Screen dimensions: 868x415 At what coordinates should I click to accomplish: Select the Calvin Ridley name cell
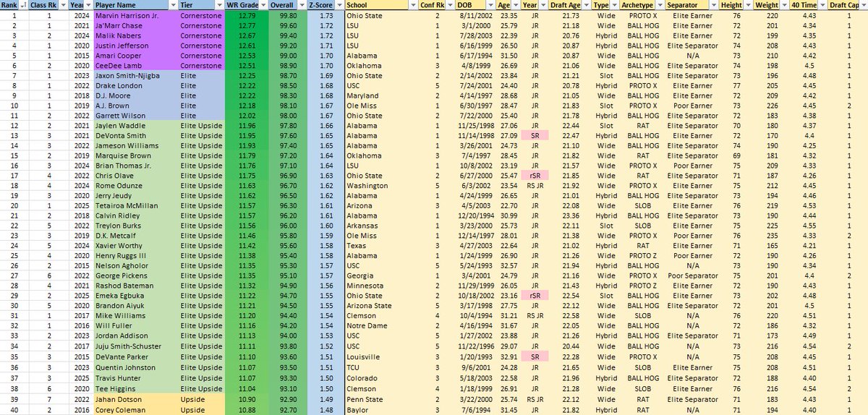[135, 216]
